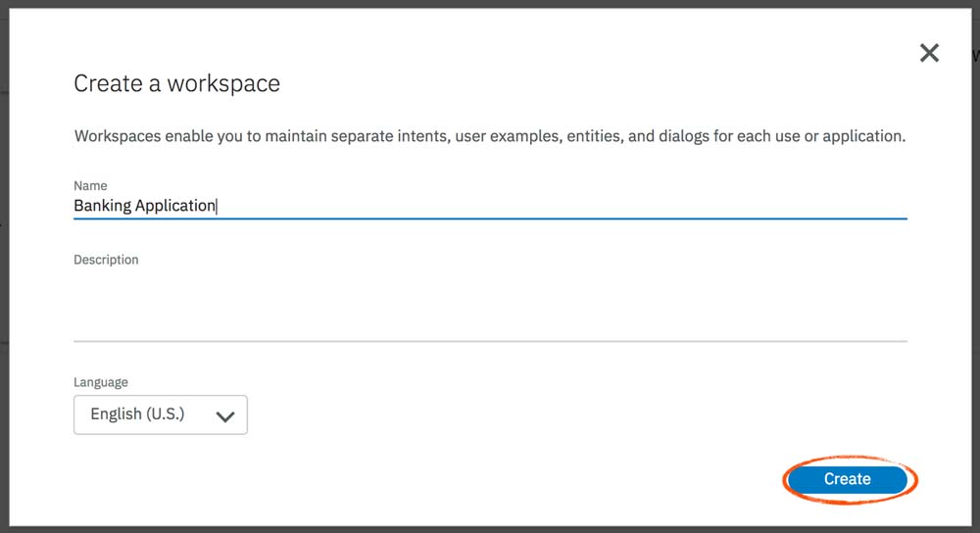The image size is (980, 533).
Task: Click the Language field label
Action: click(x=101, y=382)
